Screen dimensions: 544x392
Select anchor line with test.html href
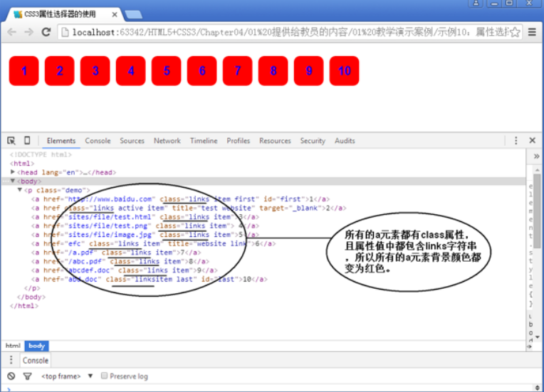[x=145, y=217]
